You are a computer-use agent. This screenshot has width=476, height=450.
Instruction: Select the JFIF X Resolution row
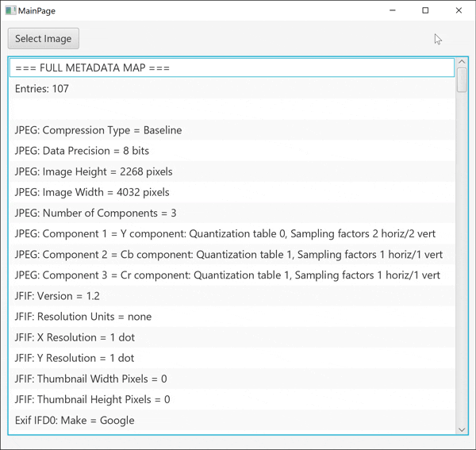[232, 337]
